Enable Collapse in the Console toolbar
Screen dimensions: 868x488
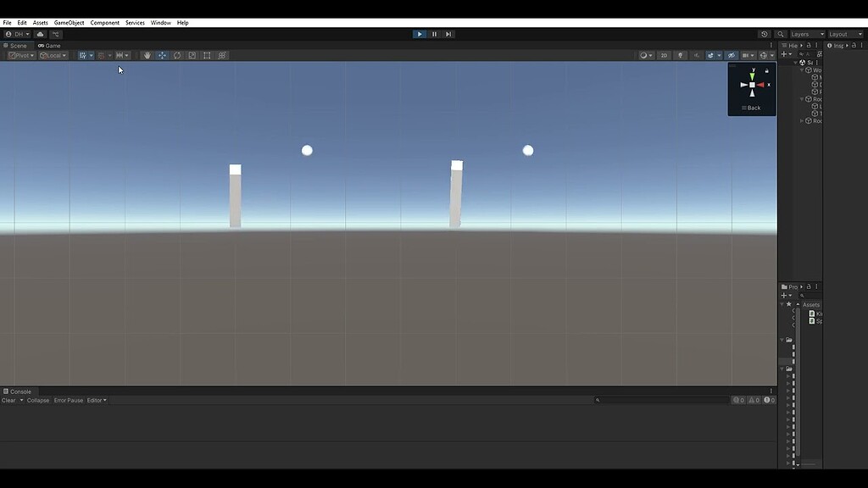(37, 400)
